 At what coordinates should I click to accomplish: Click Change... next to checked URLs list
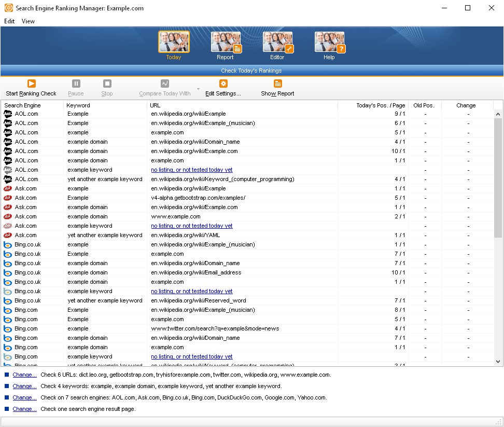(24, 375)
